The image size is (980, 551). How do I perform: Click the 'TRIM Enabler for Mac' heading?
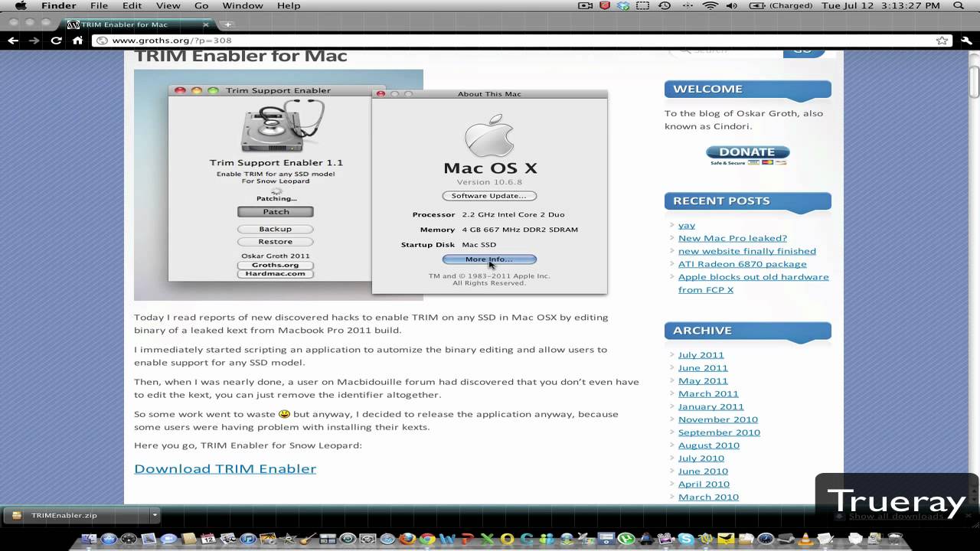pyautogui.click(x=240, y=56)
